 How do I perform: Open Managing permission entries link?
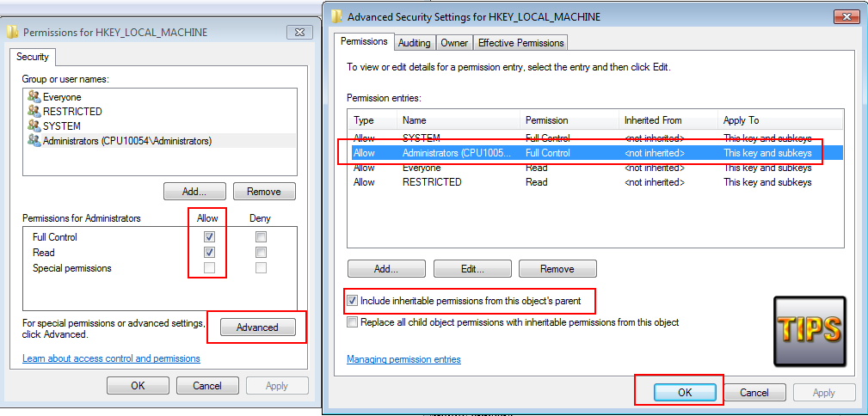403,359
